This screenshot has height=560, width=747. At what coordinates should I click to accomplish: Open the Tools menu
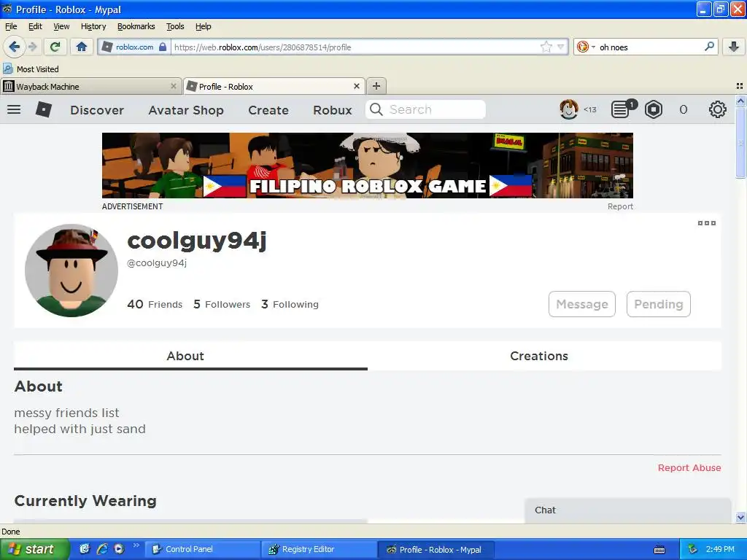(175, 26)
